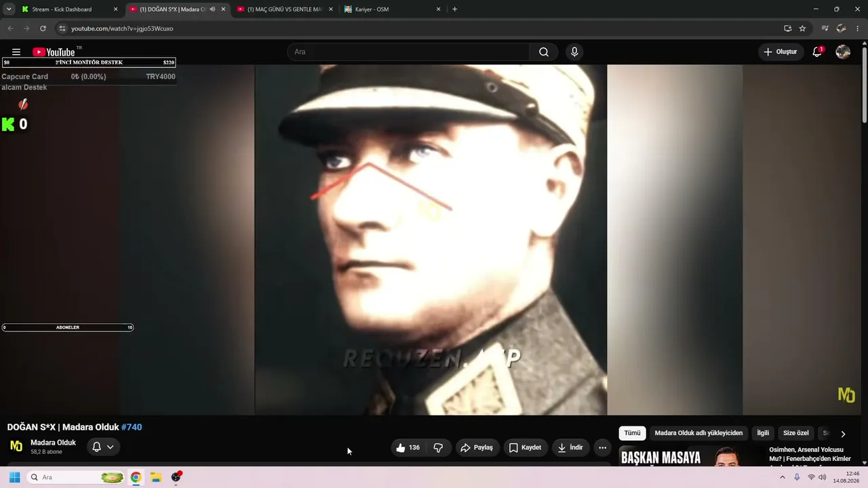Reload the YouTube page
This screenshot has height=488, width=868.
click(x=43, y=28)
